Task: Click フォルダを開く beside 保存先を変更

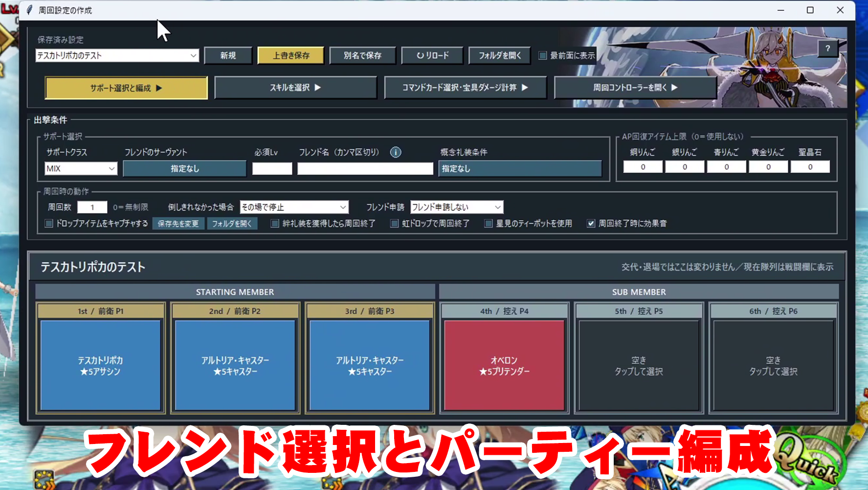Action: point(232,224)
